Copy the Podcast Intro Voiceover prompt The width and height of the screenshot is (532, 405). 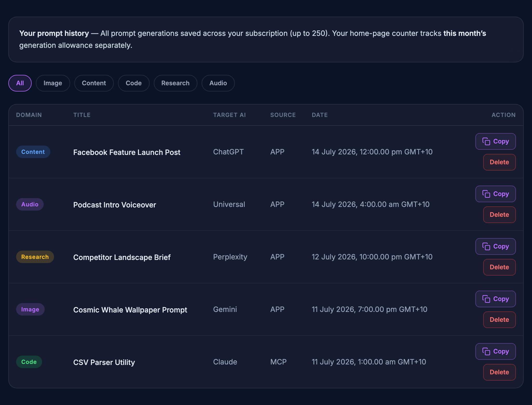[x=495, y=194]
